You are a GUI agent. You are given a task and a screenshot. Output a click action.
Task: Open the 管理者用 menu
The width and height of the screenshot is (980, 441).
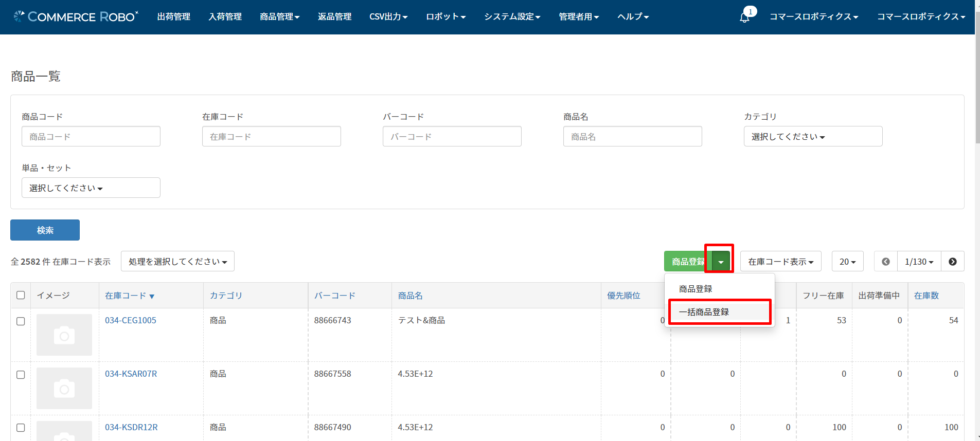579,16
